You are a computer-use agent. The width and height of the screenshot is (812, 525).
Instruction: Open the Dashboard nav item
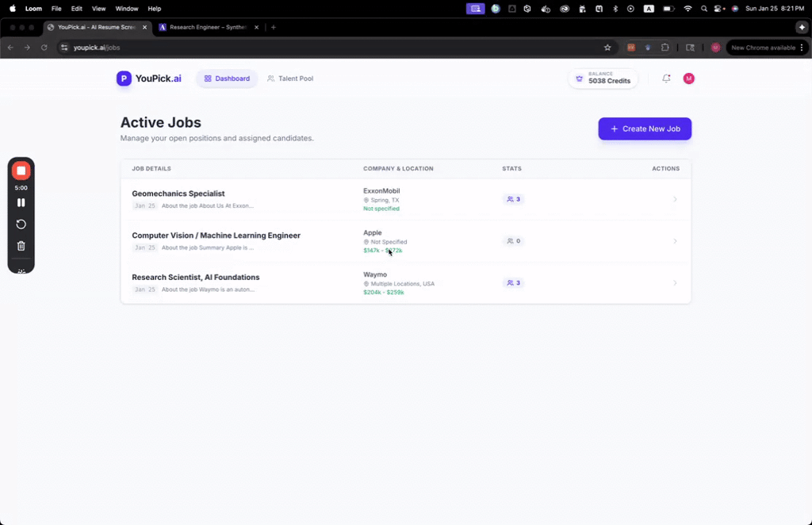pyautogui.click(x=227, y=79)
